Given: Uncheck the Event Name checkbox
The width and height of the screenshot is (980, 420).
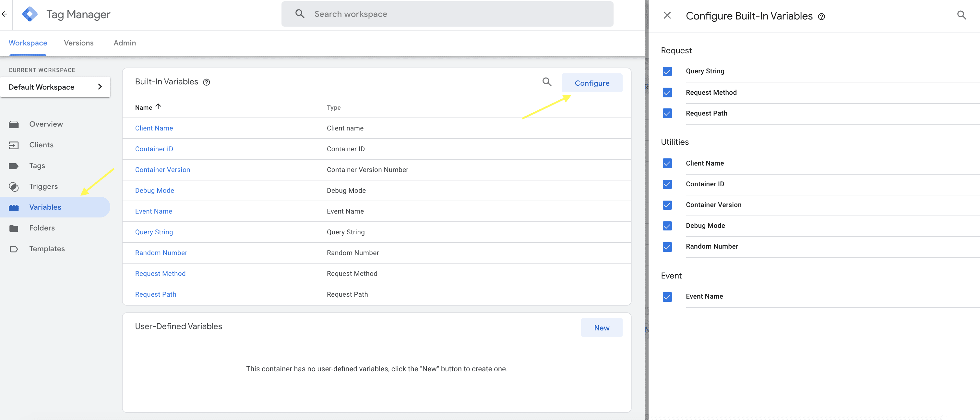Looking at the screenshot, I should [x=667, y=297].
